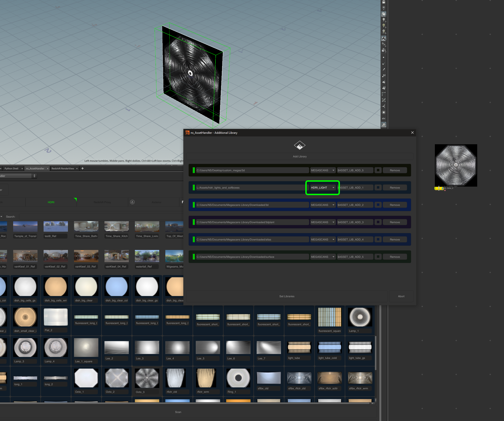Click the hulls curve display icon
This screenshot has height=421, width=504.
(384, 94)
